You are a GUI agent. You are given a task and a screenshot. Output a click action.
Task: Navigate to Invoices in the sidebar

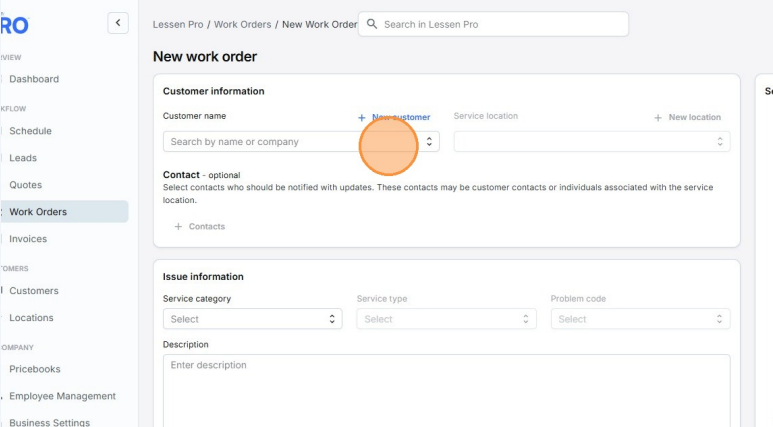[x=28, y=239]
